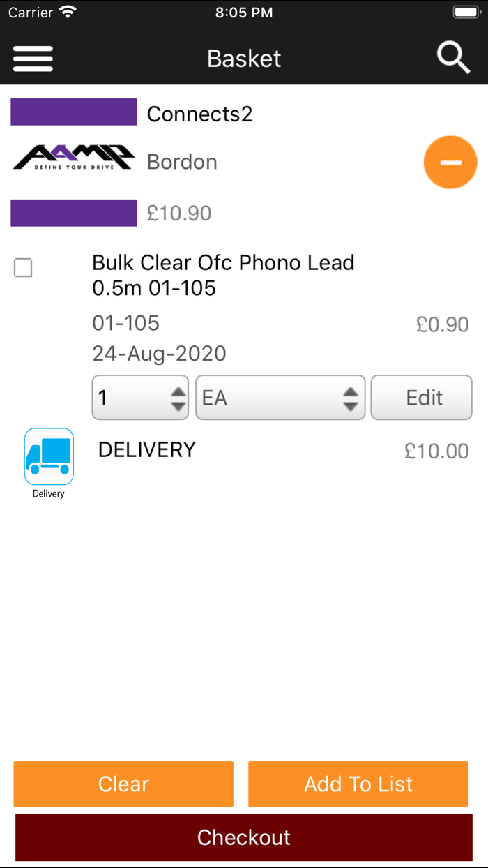This screenshot has width=488, height=868.
Task: Tap the search magnifier icon
Action: point(453,57)
